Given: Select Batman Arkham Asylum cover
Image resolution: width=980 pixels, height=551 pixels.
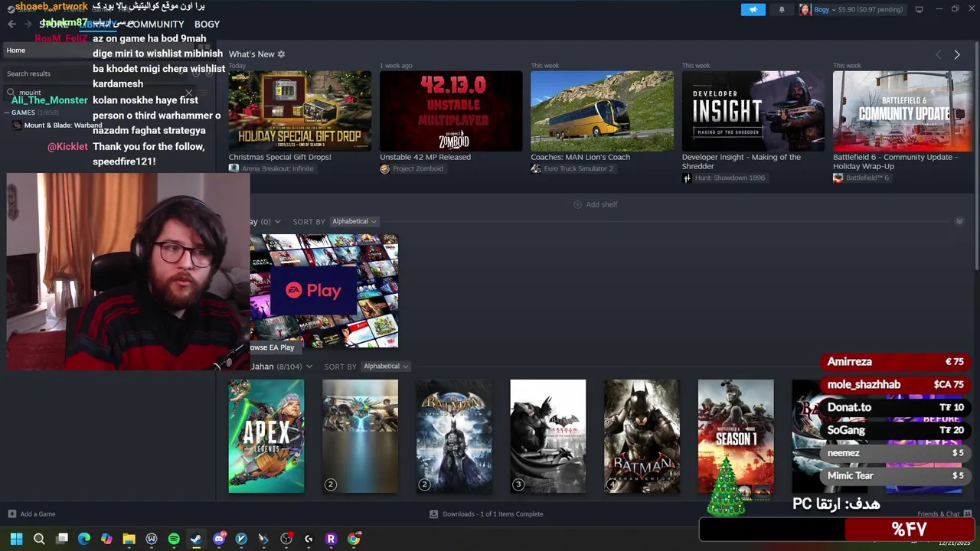Looking at the screenshot, I should pos(454,436).
